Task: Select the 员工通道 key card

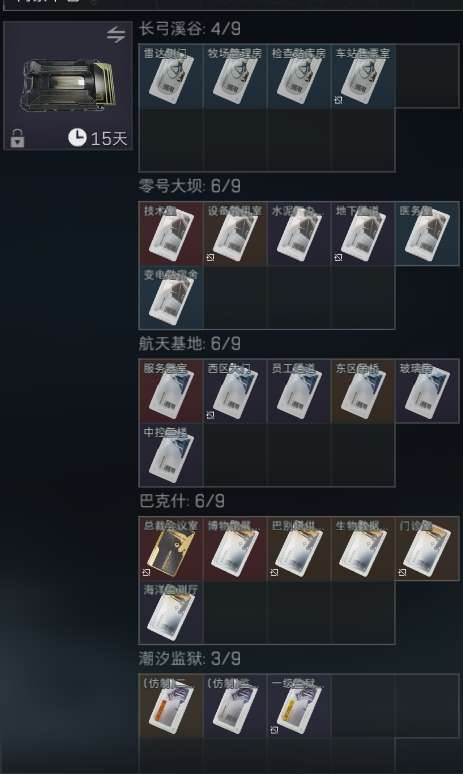Action: (299, 391)
